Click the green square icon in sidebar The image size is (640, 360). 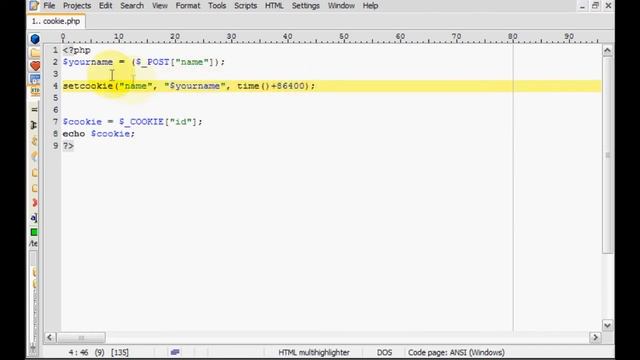(x=34, y=232)
